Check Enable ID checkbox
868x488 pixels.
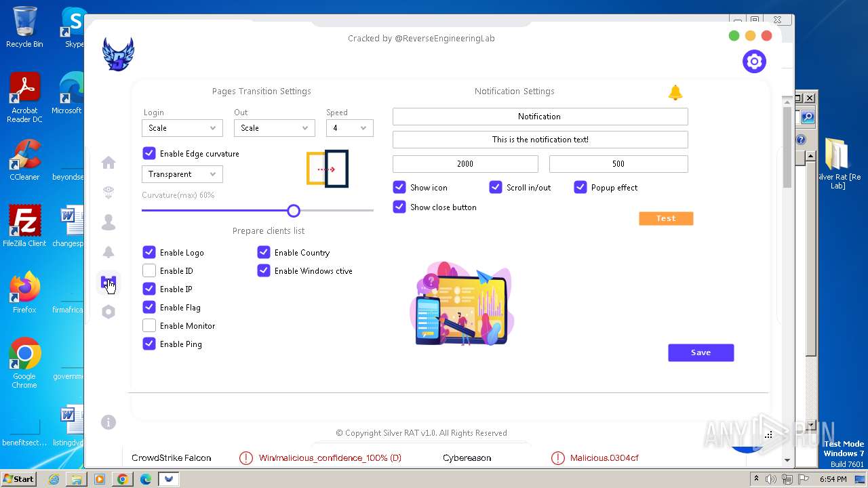[149, 270]
